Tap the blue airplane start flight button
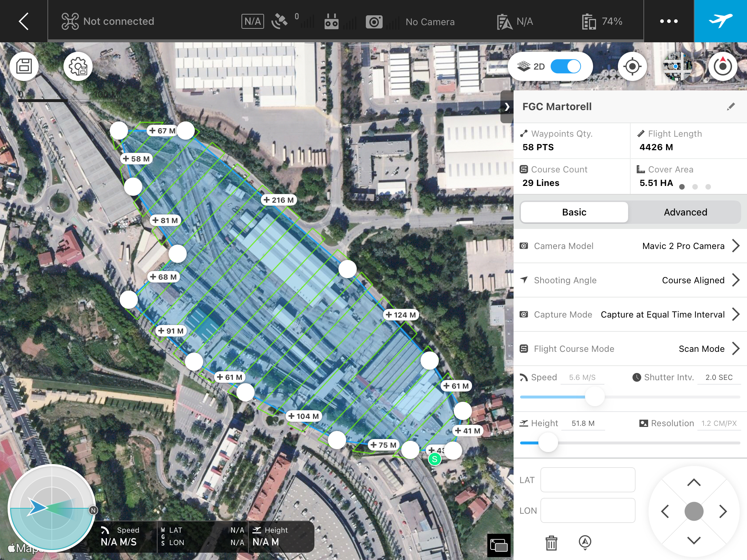The height and width of the screenshot is (560, 747). [720, 21]
